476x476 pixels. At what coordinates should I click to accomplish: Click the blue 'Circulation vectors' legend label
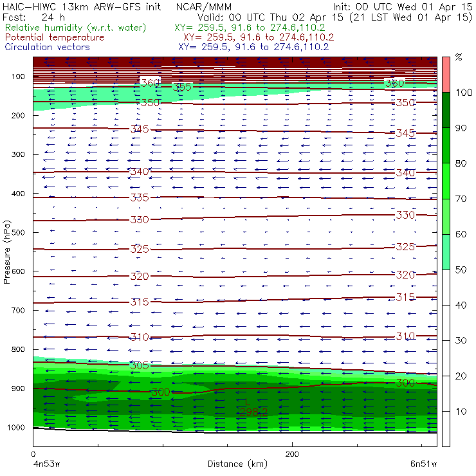point(48,47)
